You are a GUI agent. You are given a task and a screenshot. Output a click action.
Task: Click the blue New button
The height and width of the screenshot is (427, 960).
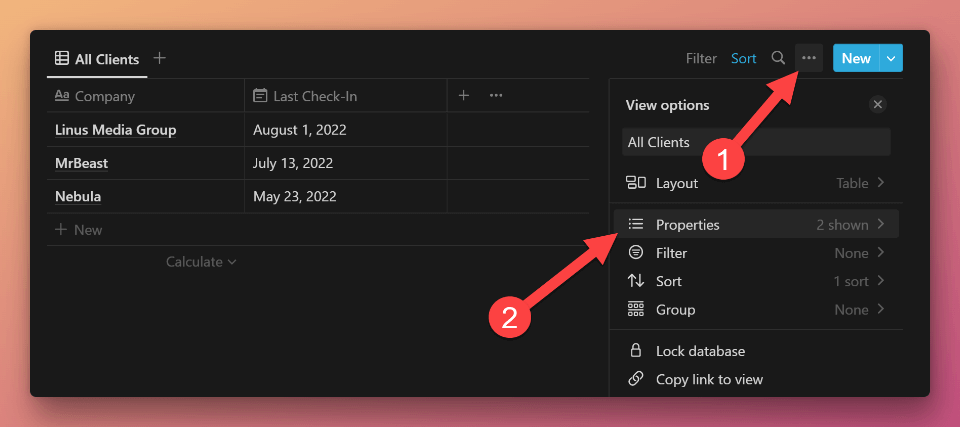click(856, 58)
